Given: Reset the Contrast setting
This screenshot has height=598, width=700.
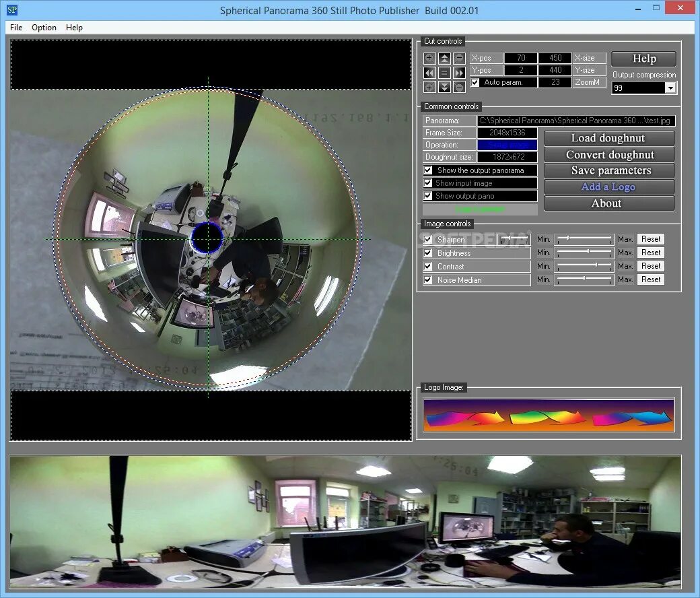Looking at the screenshot, I should pyautogui.click(x=650, y=266).
